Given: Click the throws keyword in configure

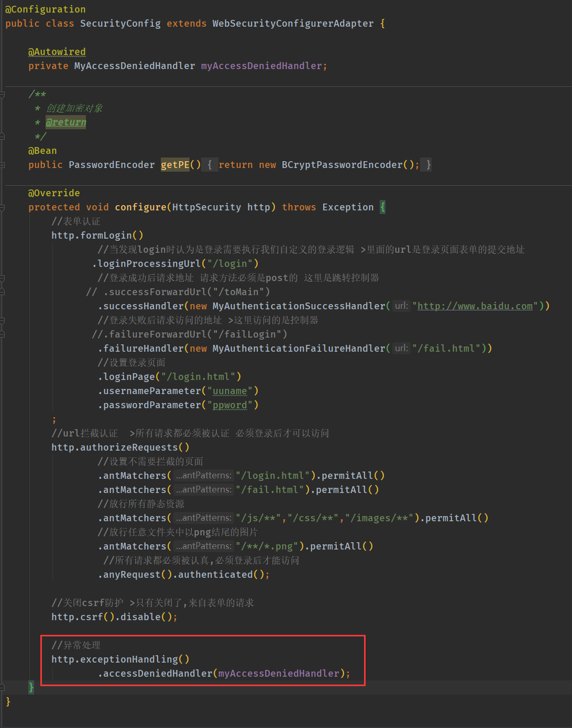Looking at the screenshot, I should 299,207.
